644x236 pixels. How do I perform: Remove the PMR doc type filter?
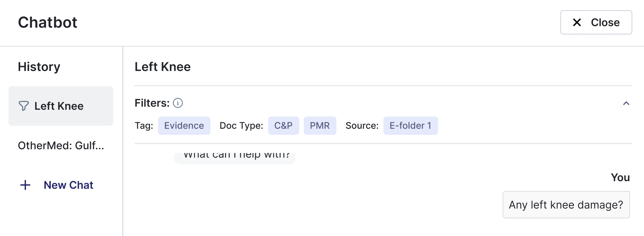click(320, 126)
